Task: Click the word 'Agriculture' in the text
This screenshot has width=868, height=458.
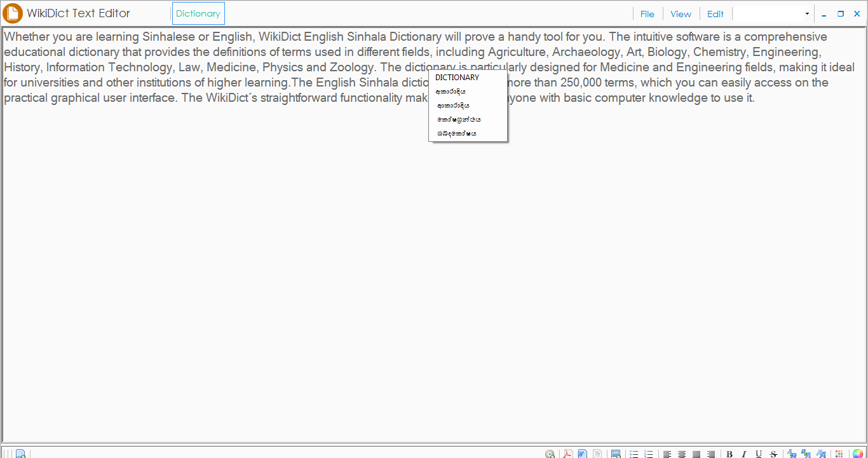Action: [x=516, y=52]
